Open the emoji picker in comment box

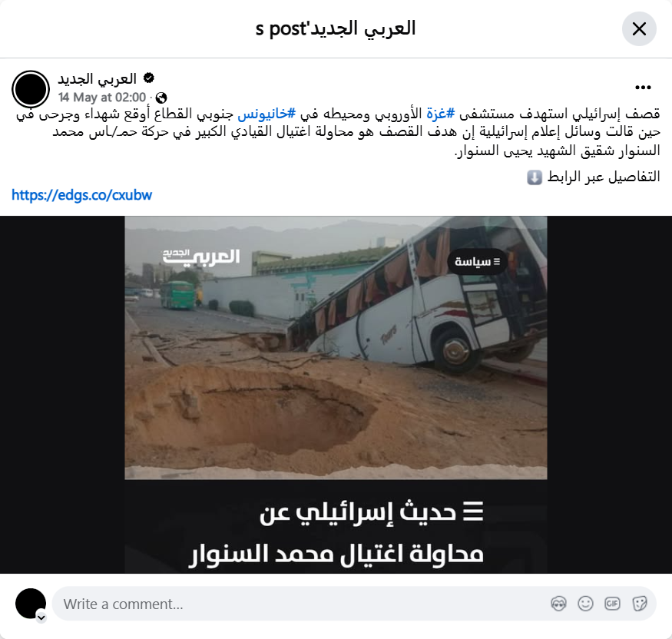pos(585,604)
